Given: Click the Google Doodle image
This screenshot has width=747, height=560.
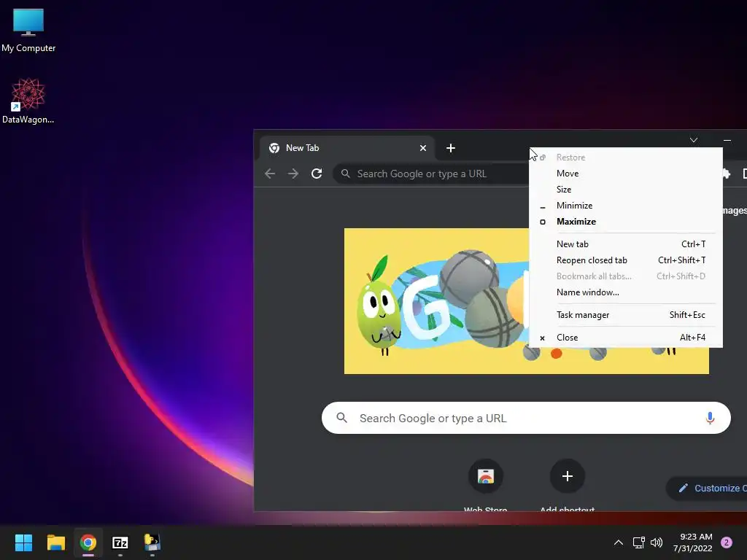Looking at the screenshot, I should tap(436, 301).
